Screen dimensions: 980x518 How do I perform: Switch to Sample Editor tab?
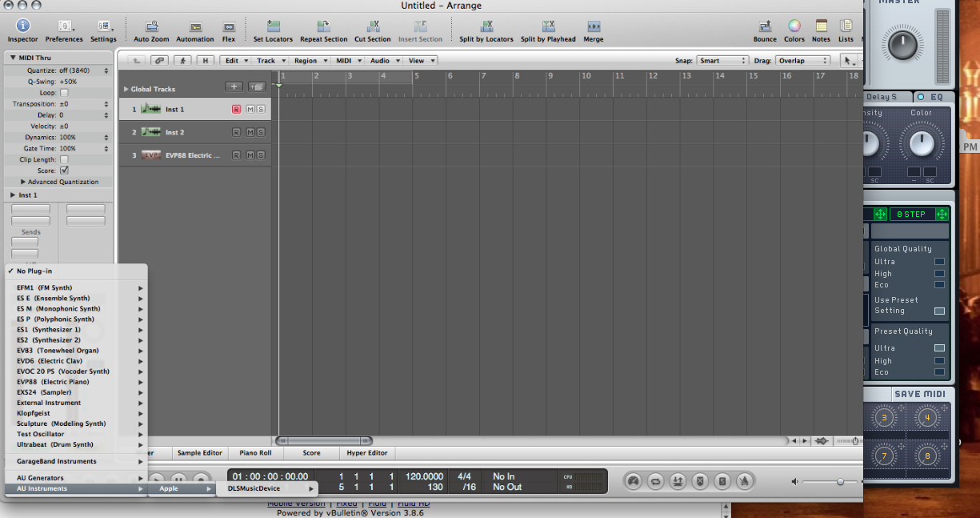click(200, 452)
